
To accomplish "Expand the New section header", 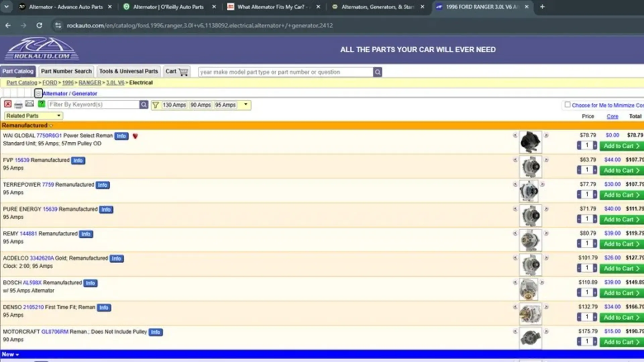I will coord(10,354).
